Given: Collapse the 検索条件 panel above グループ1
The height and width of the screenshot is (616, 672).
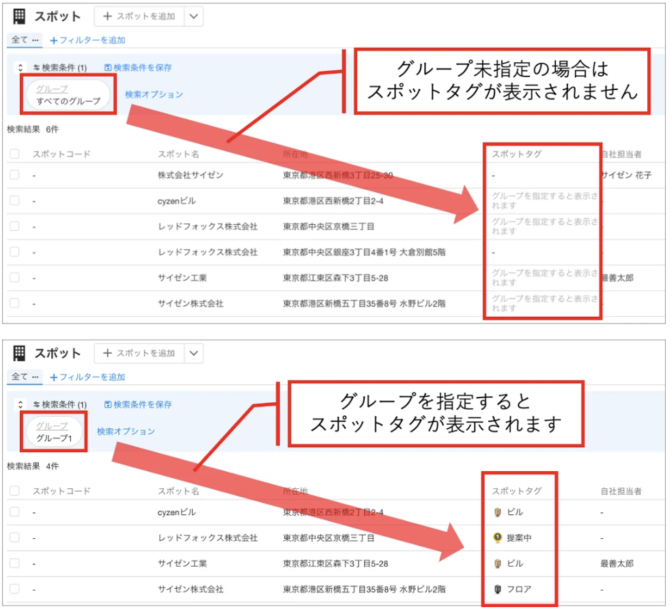Looking at the screenshot, I should pos(20,405).
